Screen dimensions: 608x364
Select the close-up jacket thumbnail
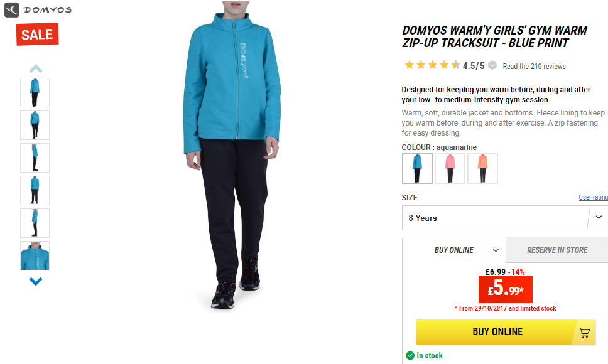[35, 255]
